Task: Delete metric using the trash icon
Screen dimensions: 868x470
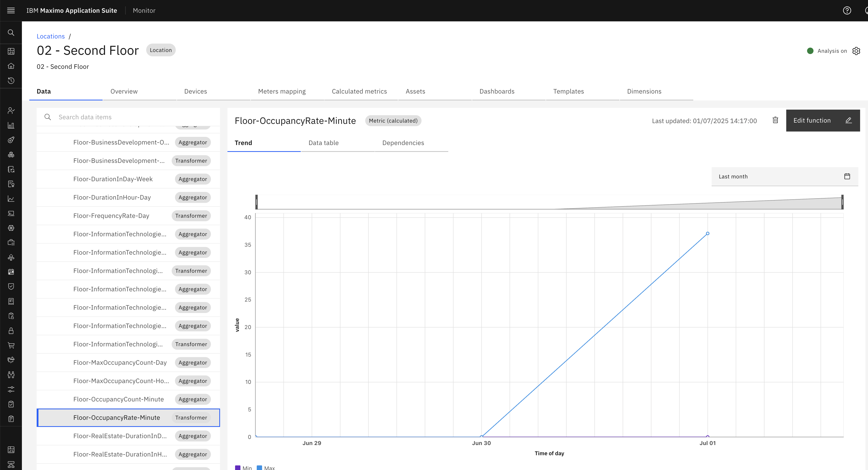Action: click(775, 120)
